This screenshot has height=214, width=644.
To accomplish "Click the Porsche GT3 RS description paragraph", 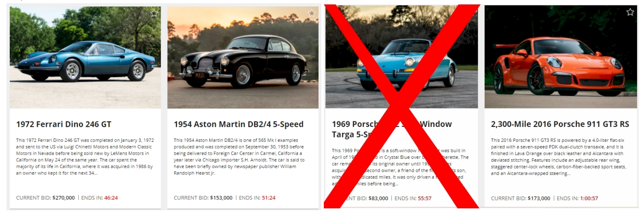I will point(558,157).
